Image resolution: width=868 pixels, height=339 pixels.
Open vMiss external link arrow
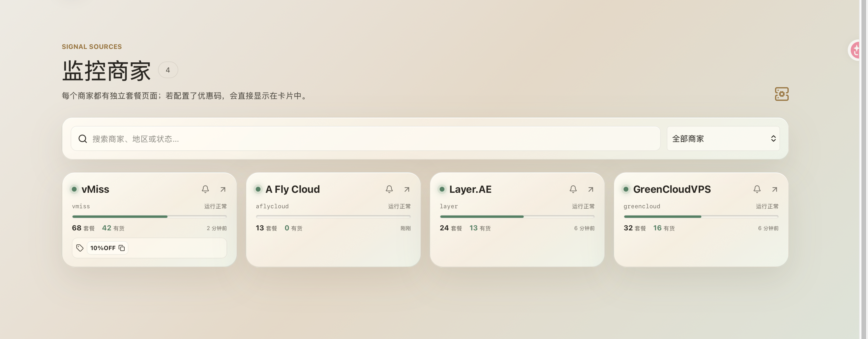coord(223,189)
